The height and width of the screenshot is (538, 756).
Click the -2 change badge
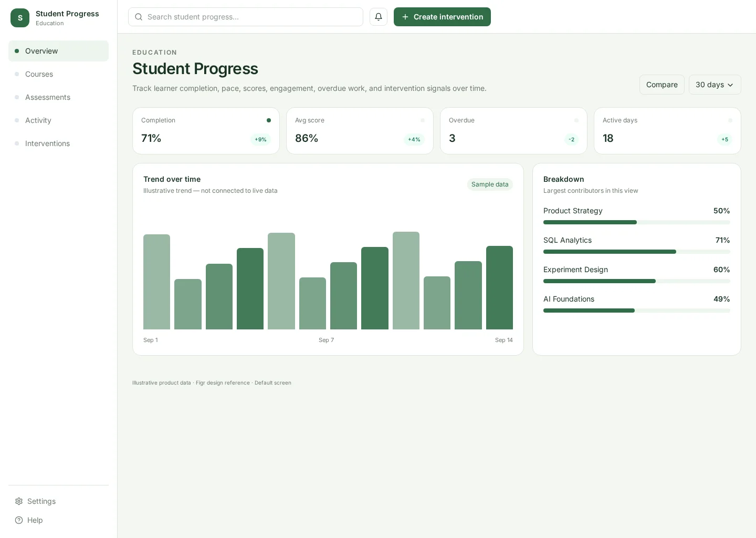[x=571, y=139]
